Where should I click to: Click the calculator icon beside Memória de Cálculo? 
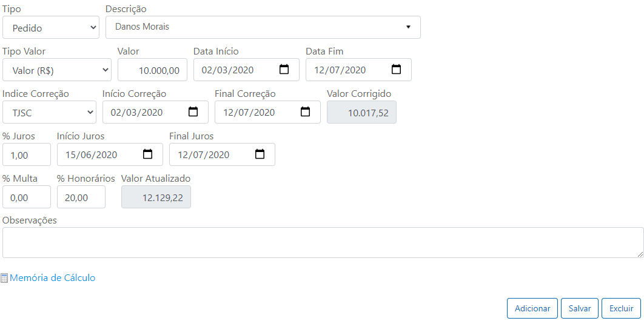4,279
